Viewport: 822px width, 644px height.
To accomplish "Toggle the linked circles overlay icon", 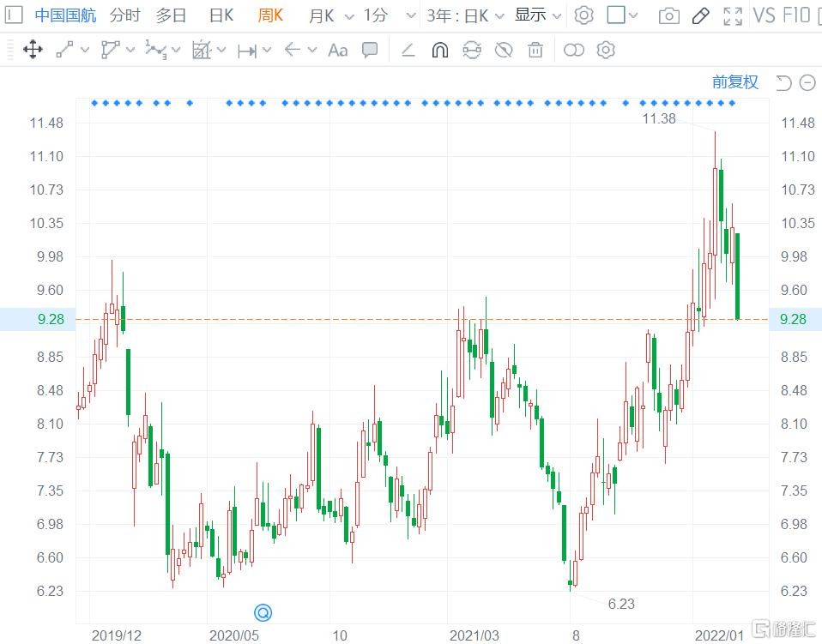I will coord(573,50).
